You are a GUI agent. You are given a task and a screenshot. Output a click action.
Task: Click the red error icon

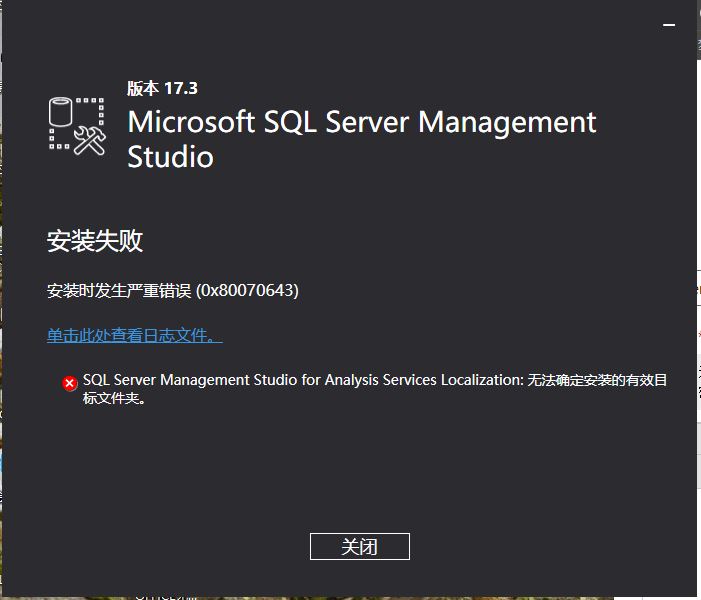69,383
